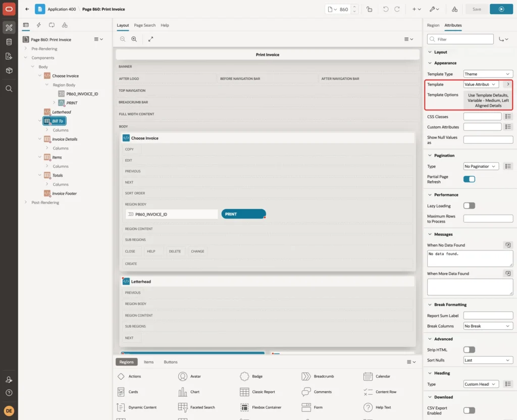Expand the Post-Rendering tree node
Image resolution: width=517 pixels, height=420 pixels.
click(26, 202)
